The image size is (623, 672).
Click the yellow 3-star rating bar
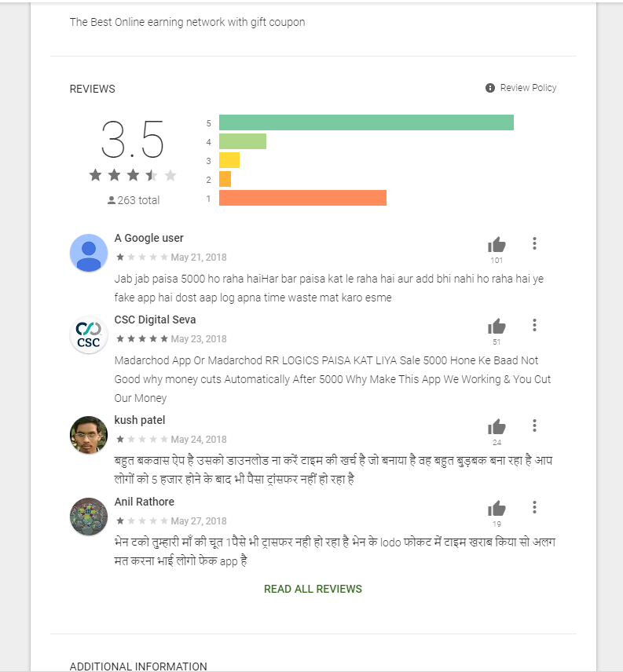229,160
